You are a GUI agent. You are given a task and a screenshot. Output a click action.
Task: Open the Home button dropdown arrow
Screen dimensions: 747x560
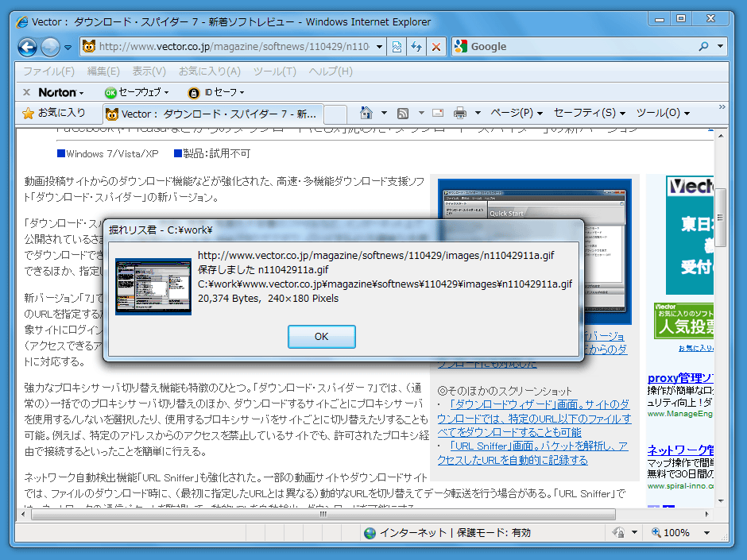coord(384,113)
